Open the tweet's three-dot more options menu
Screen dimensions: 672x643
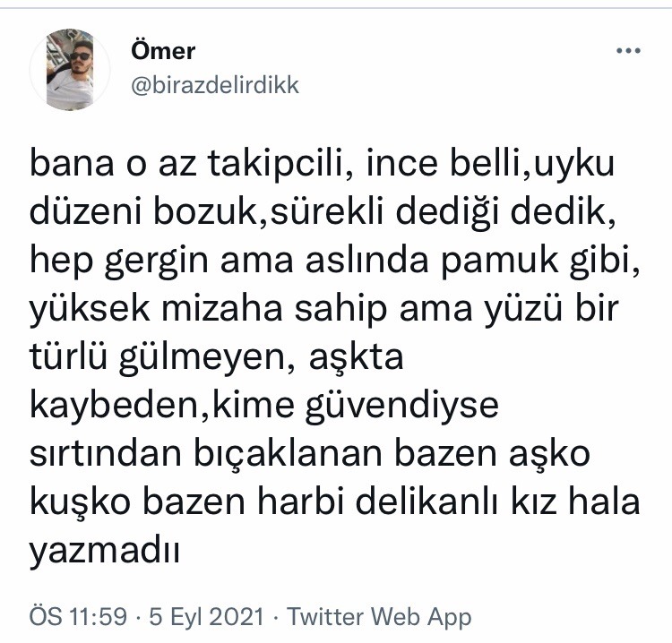coord(629,52)
